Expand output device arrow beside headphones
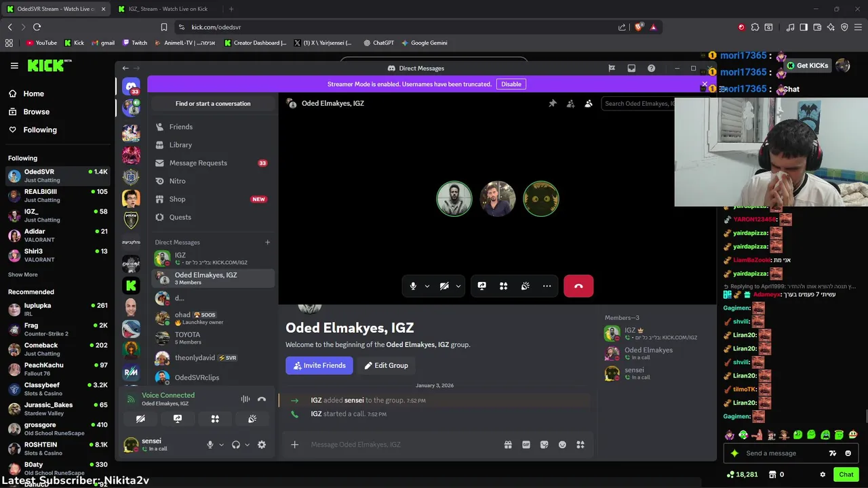 pos(247,445)
